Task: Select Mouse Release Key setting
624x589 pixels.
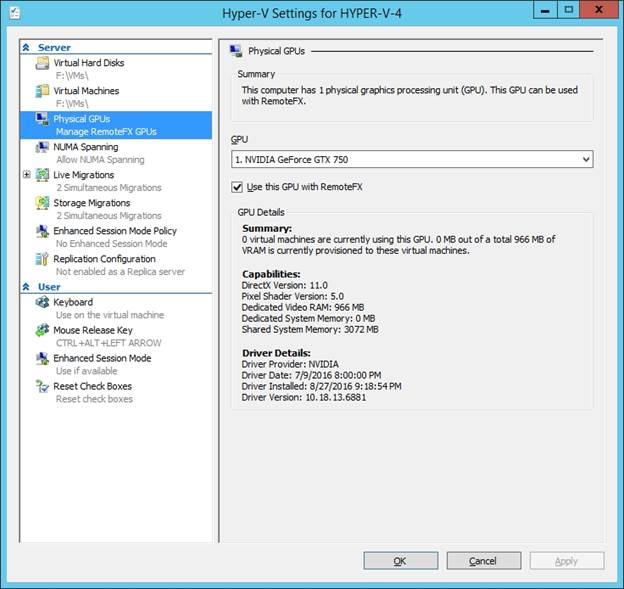Action: click(93, 330)
